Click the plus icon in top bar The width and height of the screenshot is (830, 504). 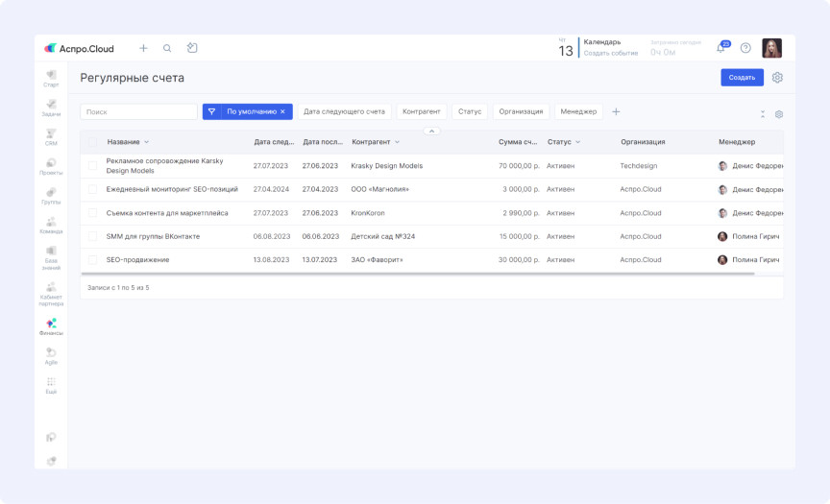click(143, 48)
